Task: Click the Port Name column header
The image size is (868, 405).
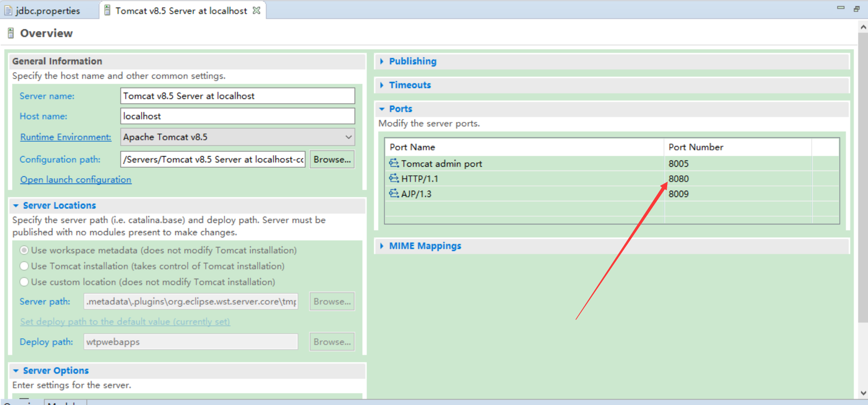Action: (x=525, y=147)
